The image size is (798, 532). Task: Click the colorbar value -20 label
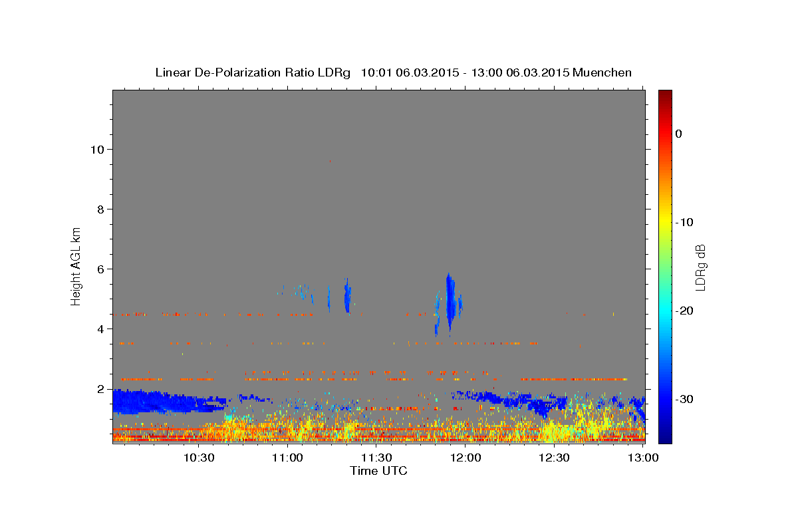click(x=684, y=311)
